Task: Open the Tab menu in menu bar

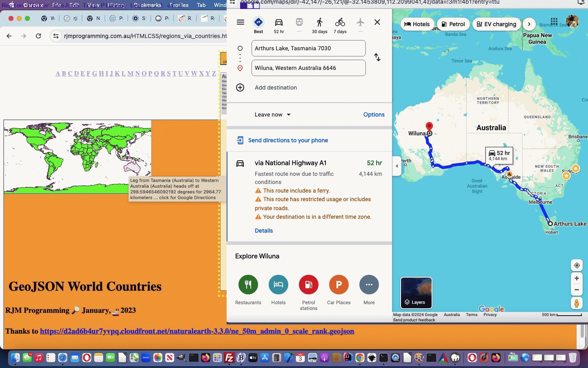Action: pyautogui.click(x=201, y=5)
